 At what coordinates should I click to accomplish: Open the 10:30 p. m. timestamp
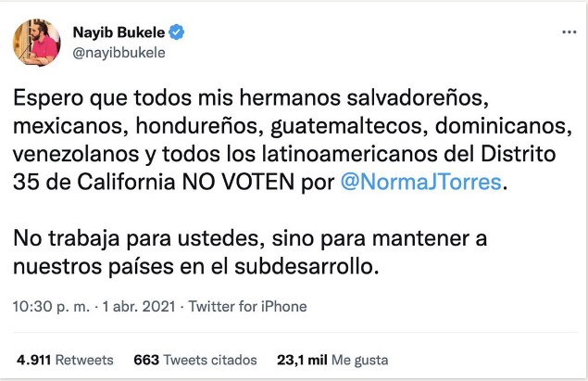click(51, 306)
